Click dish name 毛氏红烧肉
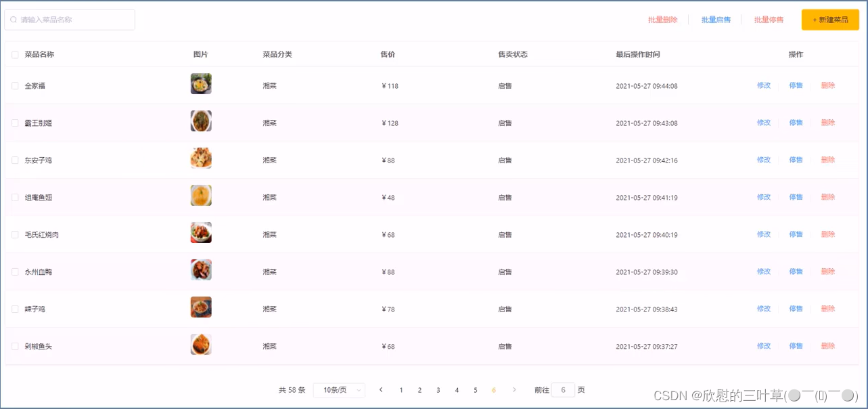 [x=42, y=235]
